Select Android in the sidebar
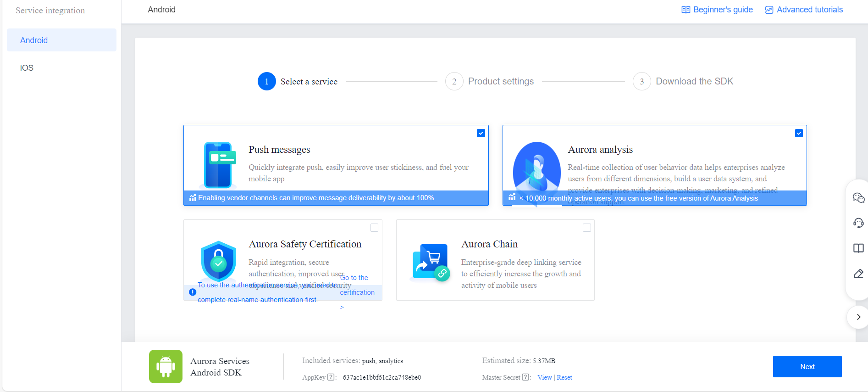Viewport: 868px width, 392px height. click(34, 40)
